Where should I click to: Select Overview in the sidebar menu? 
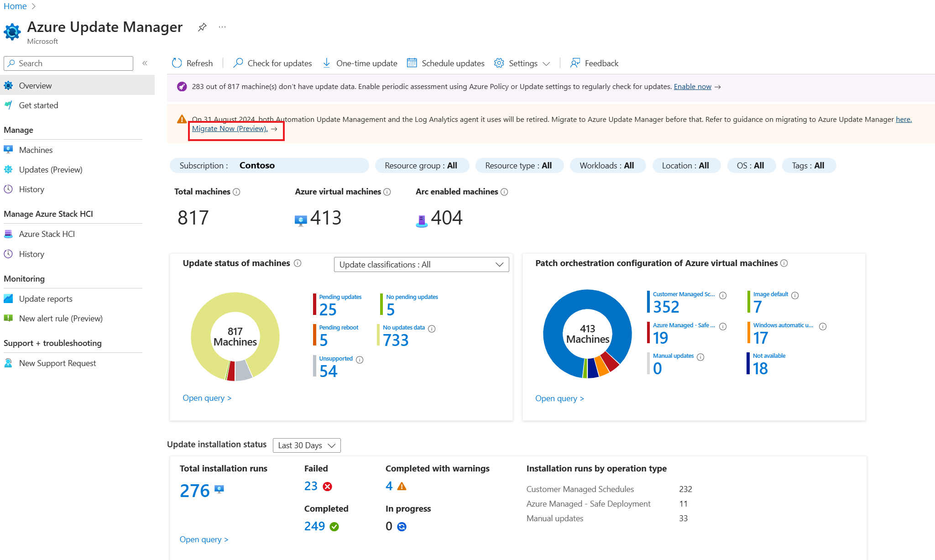[36, 85]
